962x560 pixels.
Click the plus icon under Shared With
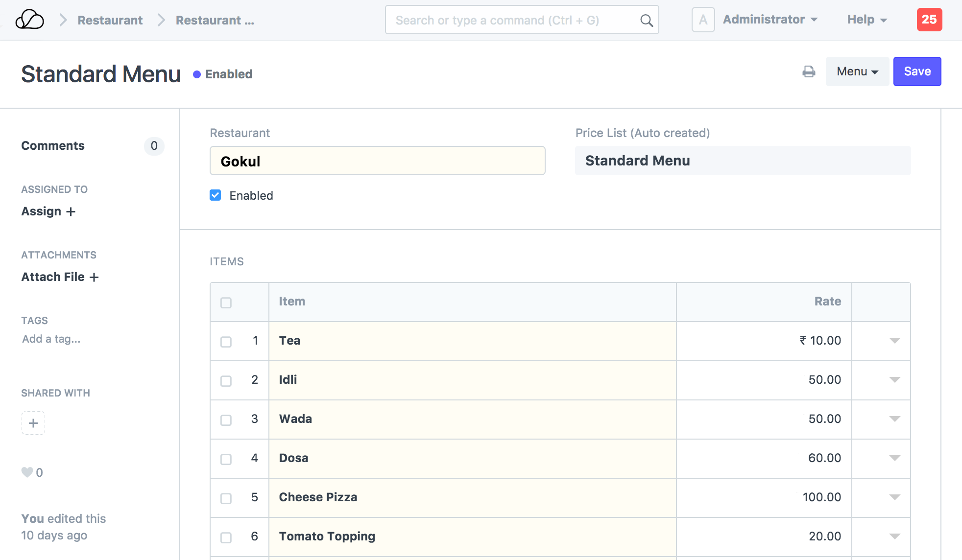[33, 423]
